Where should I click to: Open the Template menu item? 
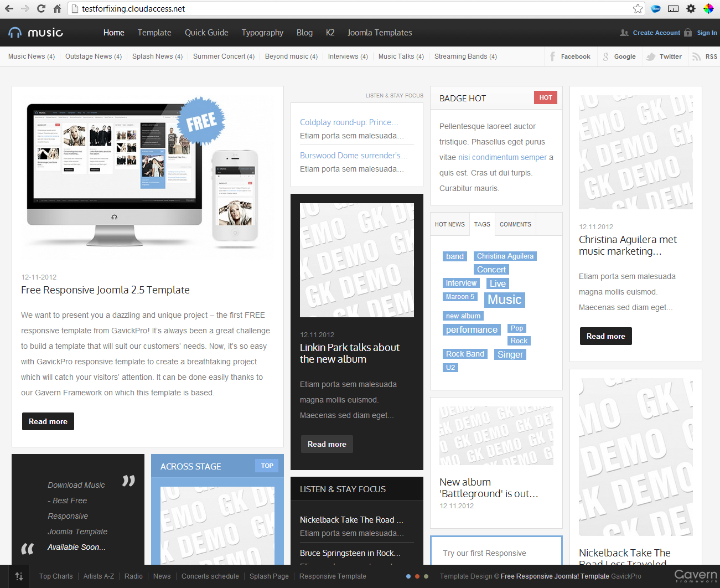[154, 33]
